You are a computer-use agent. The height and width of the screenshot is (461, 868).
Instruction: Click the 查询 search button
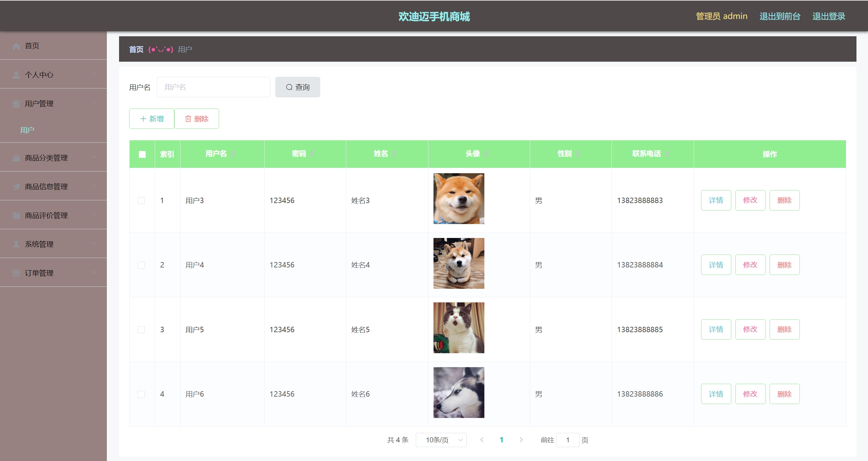pyautogui.click(x=297, y=87)
